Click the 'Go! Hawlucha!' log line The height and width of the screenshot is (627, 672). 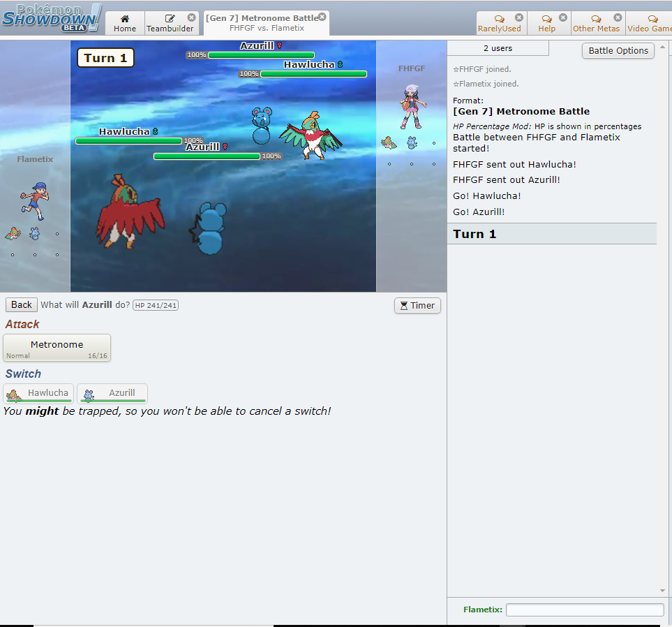tap(487, 196)
